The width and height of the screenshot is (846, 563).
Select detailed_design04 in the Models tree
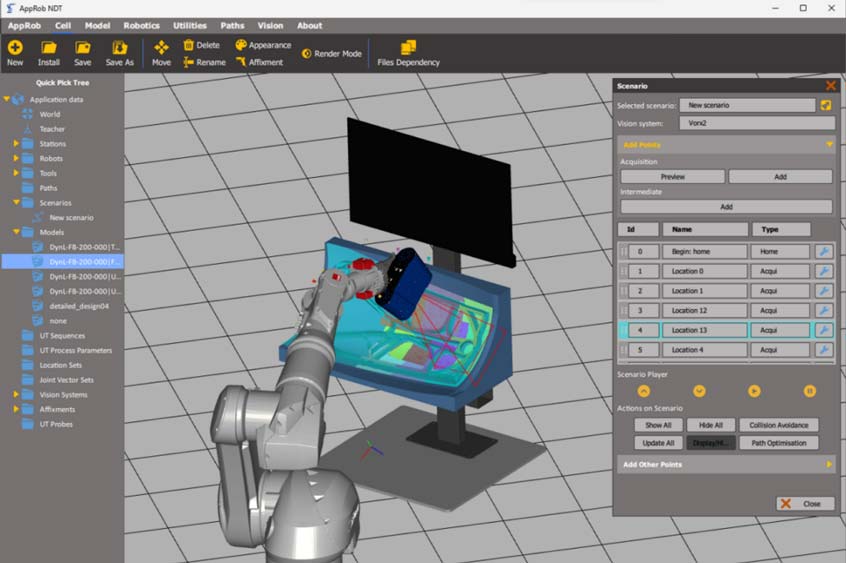pyautogui.click(x=79, y=306)
